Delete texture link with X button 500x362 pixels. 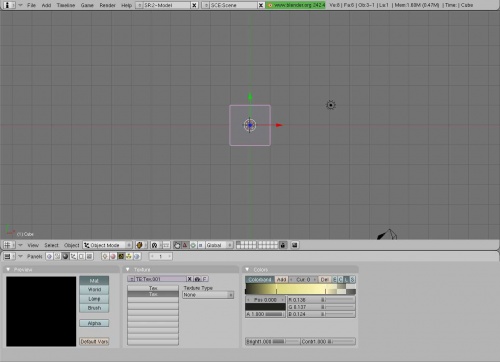tap(190, 279)
